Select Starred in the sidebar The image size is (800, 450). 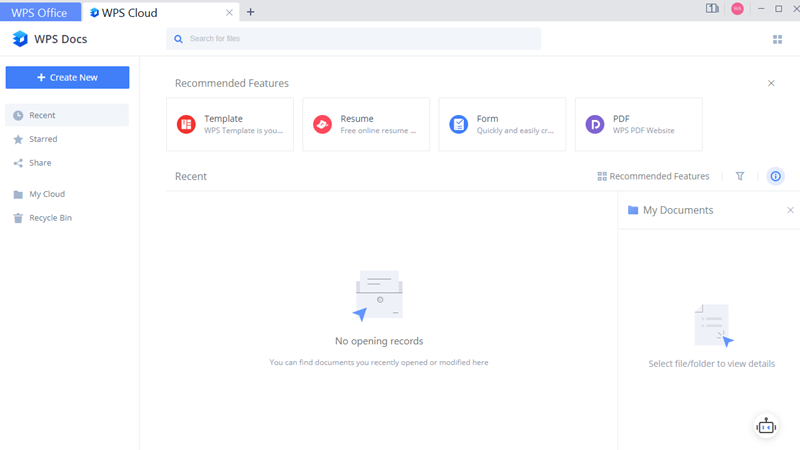pyautogui.click(x=43, y=139)
